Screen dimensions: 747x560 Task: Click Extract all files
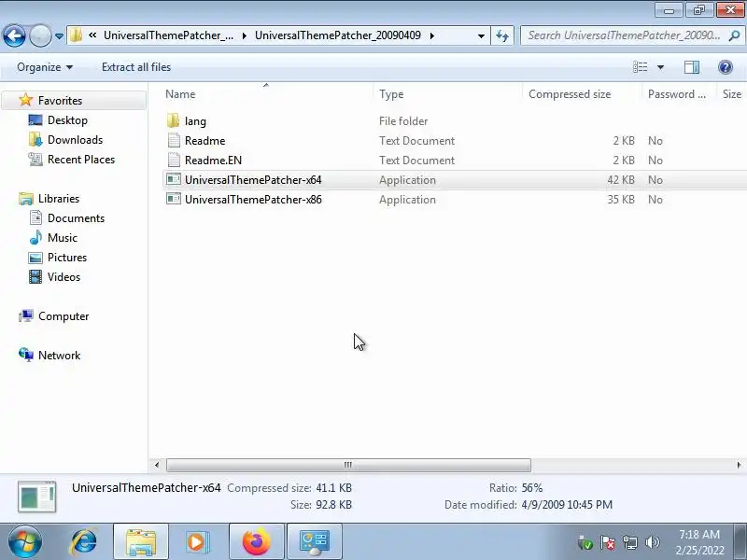[136, 67]
